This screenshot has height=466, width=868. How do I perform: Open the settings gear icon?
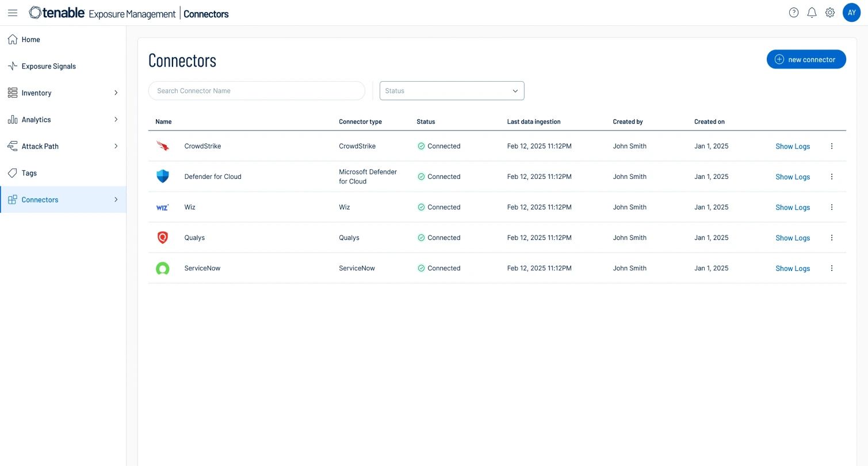(x=830, y=13)
